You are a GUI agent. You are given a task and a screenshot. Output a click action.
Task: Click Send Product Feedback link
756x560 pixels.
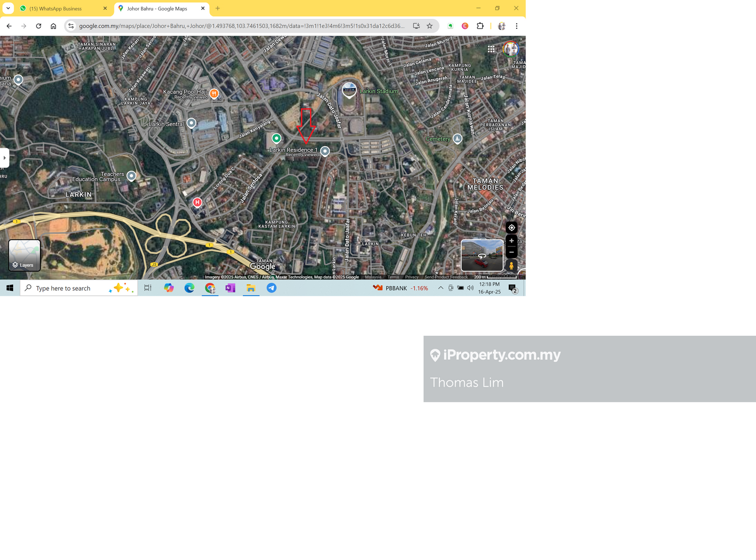coord(446,277)
